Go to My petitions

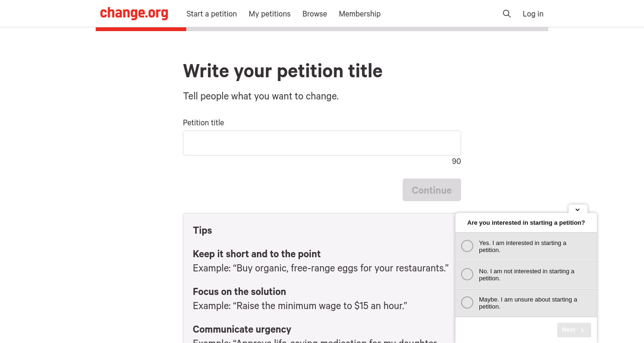270,14
